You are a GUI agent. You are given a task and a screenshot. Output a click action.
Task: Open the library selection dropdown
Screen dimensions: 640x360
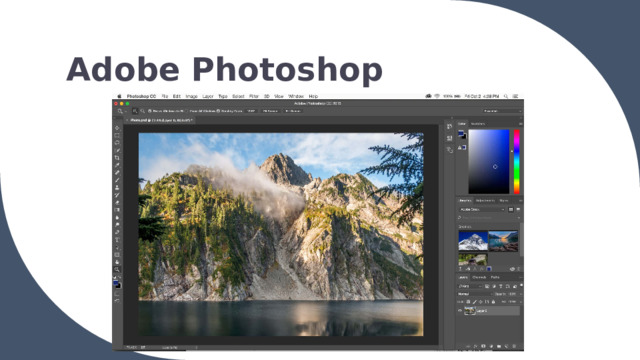pyautogui.click(x=482, y=209)
